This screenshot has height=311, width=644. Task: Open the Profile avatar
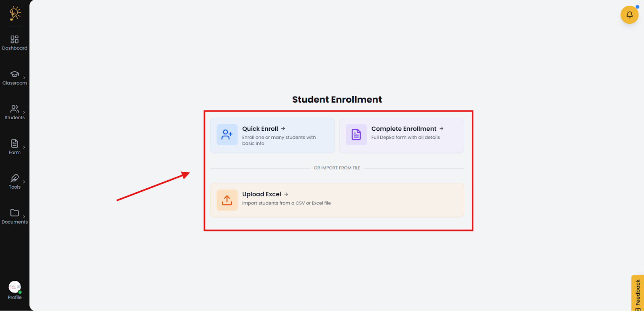[14, 287]
